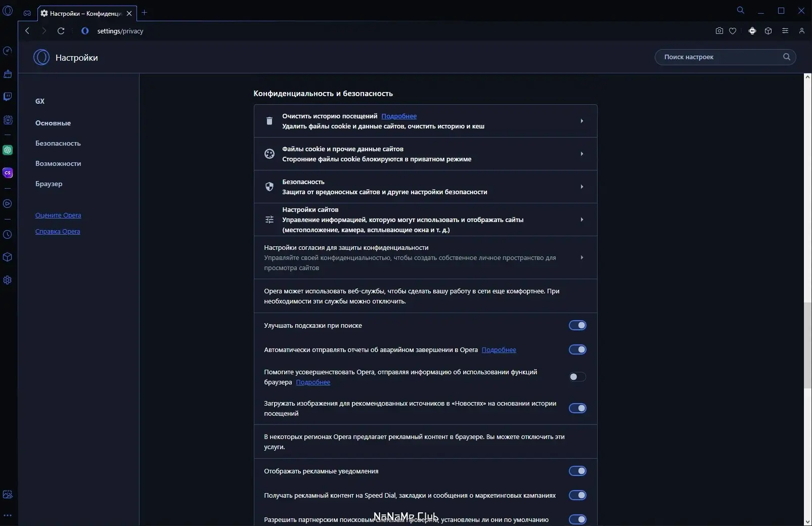This screenshot has height=526, width=812.
Task: Click the sliders icon in Настройки сайтов row
Action: [269, 220]
